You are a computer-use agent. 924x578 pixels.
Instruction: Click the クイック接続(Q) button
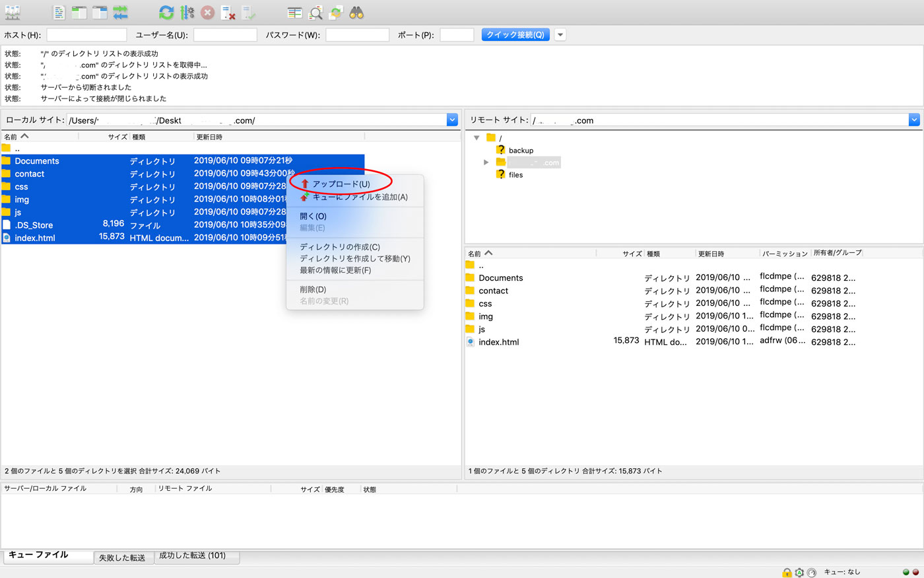click(x=515, y=34)
